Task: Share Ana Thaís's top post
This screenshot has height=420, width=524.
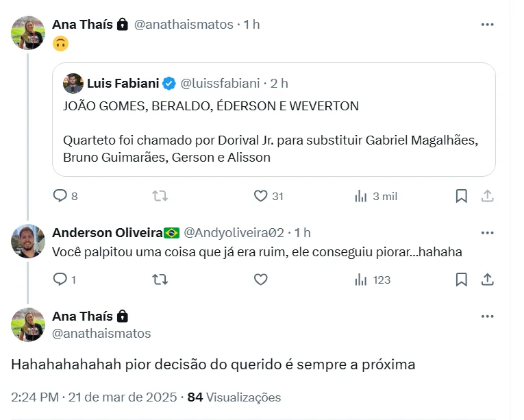Action: pyautogui.click(x=487, y=196)
